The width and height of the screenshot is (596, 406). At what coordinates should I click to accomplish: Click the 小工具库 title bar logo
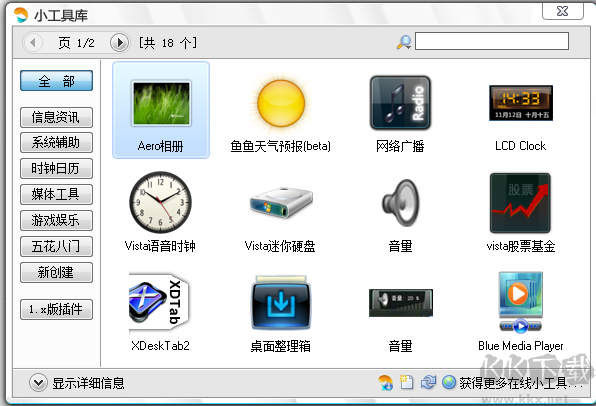coord(21,15)
